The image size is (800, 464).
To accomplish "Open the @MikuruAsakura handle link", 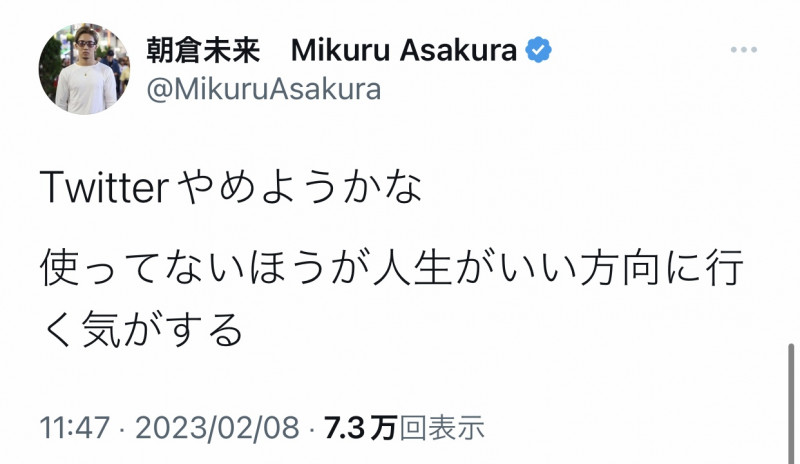I will (264, 90).
